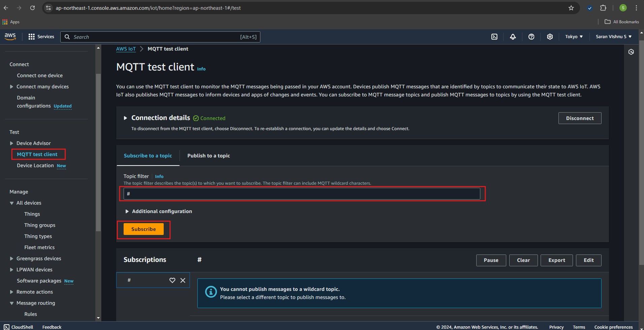Click the AWS logo home icon
Image resolution: width=644 pixels, height=330 pixels.
point(10,36)
